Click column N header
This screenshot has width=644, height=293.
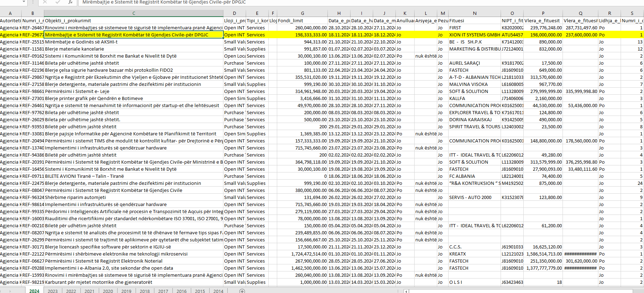pyautogui.click(x=474, y=13)
